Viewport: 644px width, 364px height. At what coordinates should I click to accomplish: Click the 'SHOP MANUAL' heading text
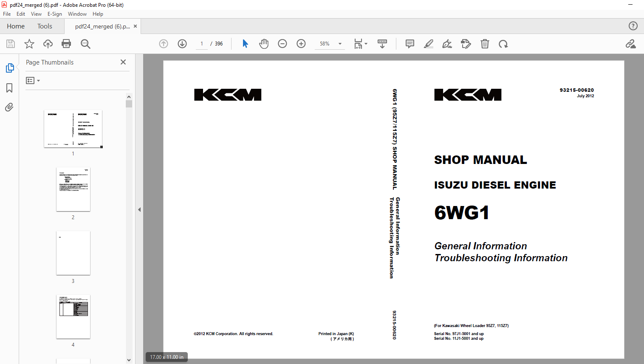click(x=480, y=160)
